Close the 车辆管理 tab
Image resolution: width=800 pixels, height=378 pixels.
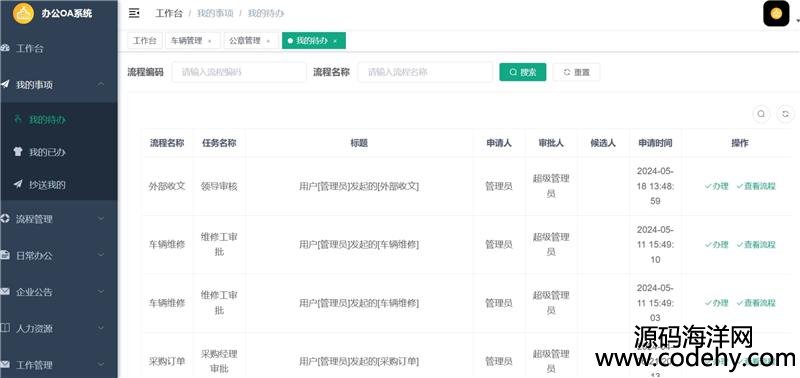coord(210,41)
